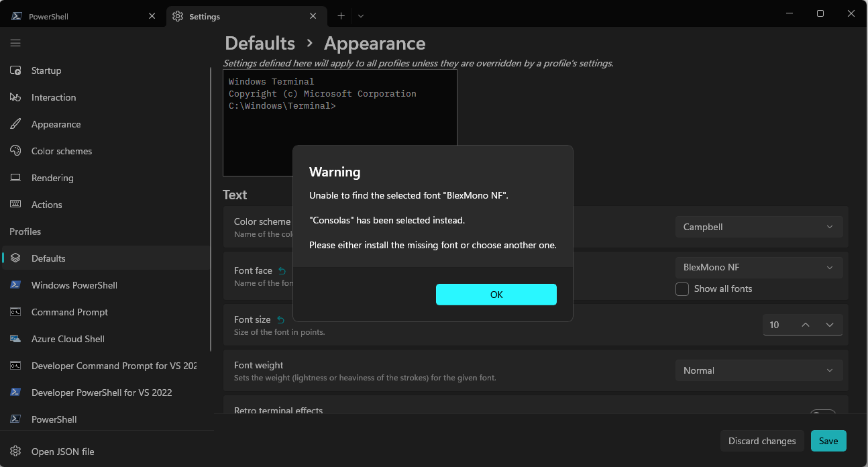Image resolution: width=868 pixels, height=467 pixels.
Task: Open Startup settings page
Action: click(x=105, y=70)
